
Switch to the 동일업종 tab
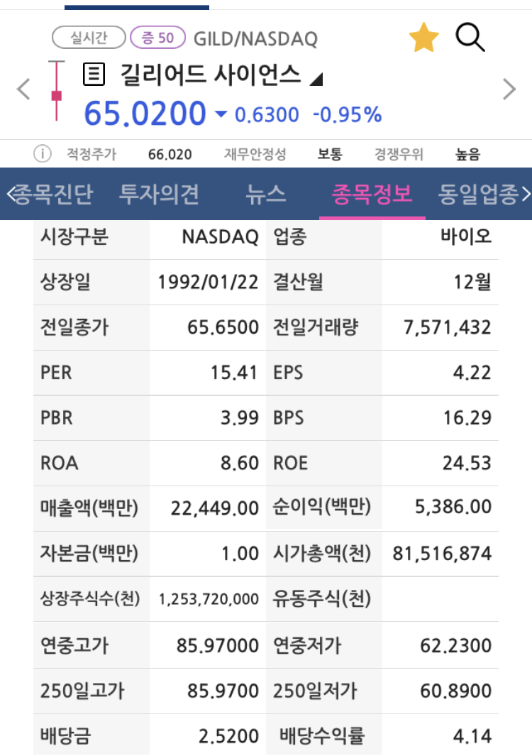[478, 194]
